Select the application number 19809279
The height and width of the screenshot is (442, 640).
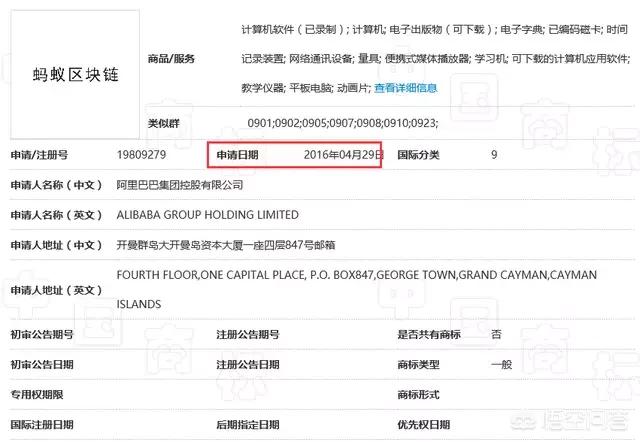[x=141, y=155]
